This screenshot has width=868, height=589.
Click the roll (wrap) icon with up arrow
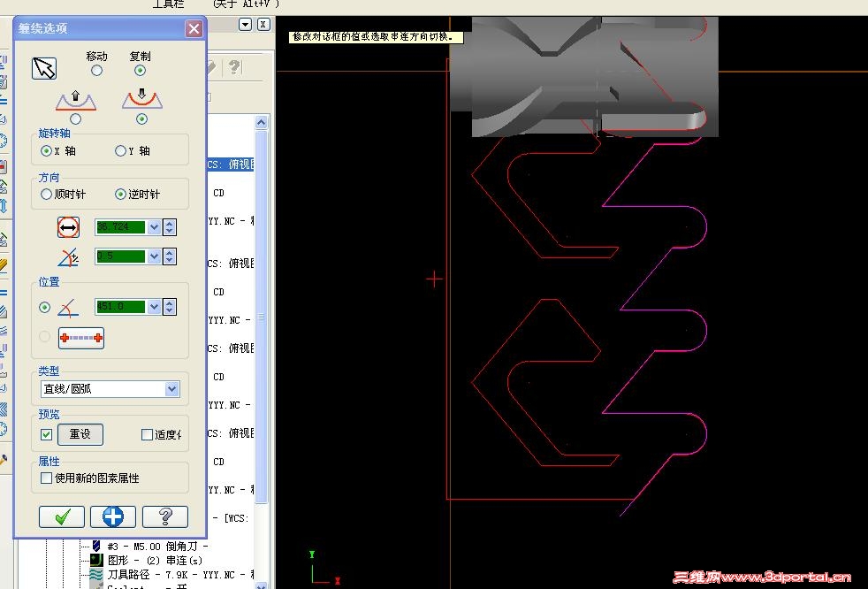[x=76, y=100]
